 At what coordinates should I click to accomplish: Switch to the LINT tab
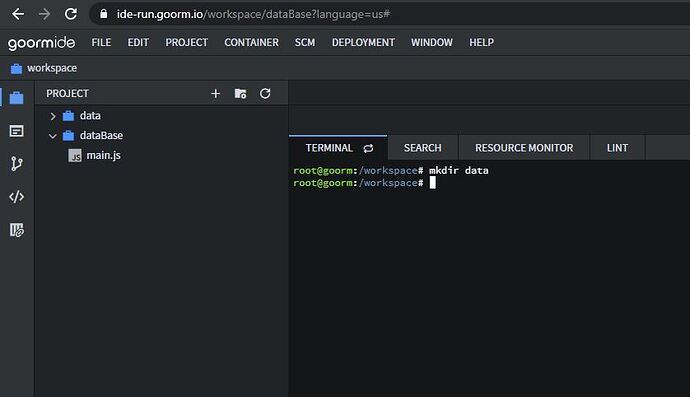[x=617, y=148]
